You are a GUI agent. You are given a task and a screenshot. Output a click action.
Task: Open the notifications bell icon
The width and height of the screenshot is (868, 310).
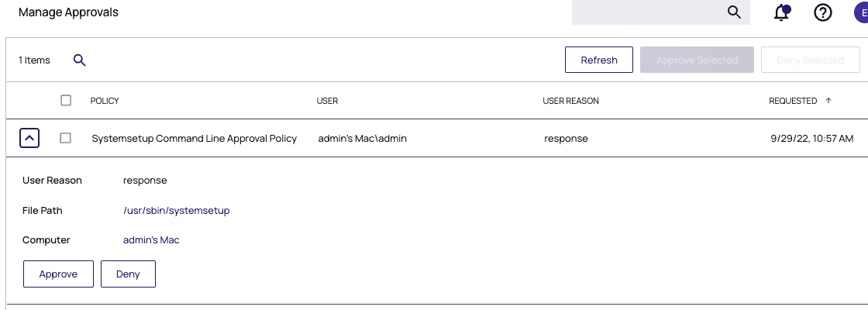coord(782,12)
